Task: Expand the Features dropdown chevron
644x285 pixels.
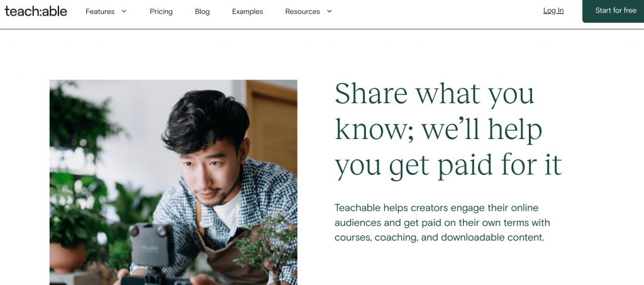Action: (x=124, y=11)
